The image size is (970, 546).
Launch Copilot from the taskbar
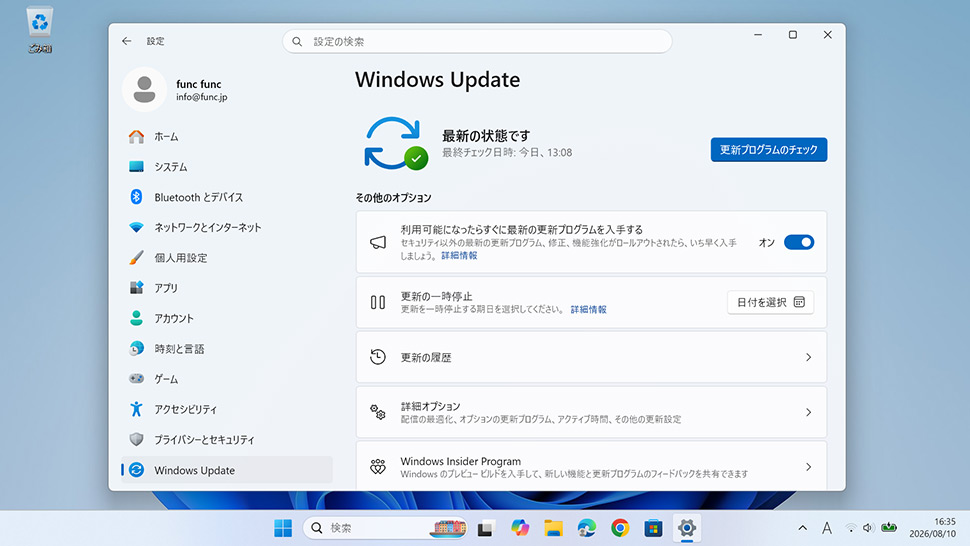tap(520, 528)
